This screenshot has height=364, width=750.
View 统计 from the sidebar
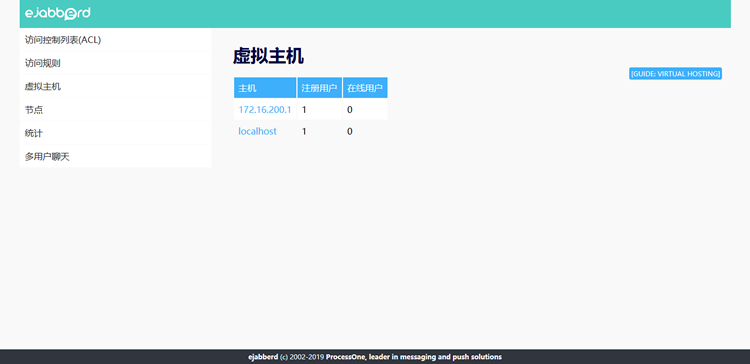[x=115, y=133]
